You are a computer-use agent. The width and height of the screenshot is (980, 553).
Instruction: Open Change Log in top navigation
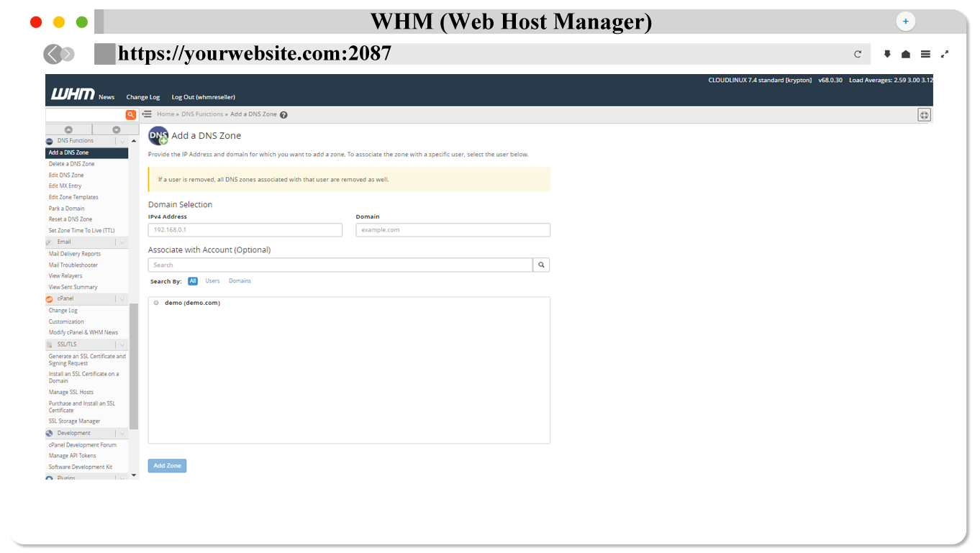click(143, 97)
